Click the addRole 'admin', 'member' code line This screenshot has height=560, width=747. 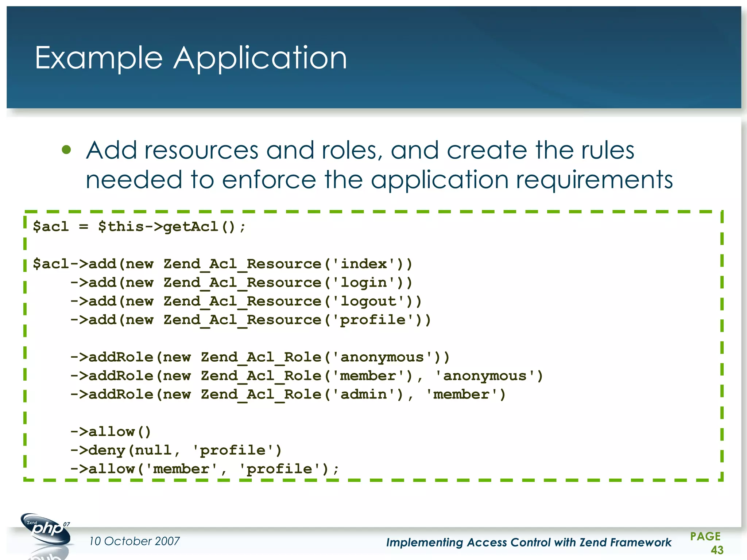click(288, 394)
